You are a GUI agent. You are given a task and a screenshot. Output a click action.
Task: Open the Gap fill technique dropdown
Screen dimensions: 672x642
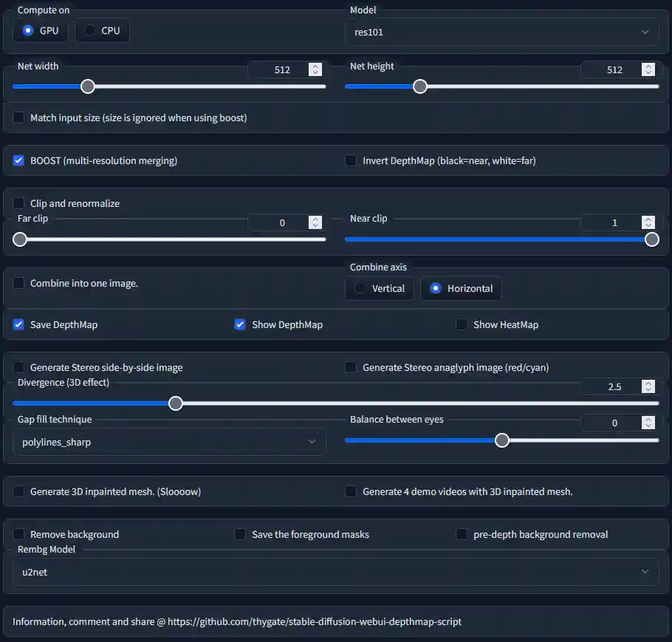(x=168, y=441)
